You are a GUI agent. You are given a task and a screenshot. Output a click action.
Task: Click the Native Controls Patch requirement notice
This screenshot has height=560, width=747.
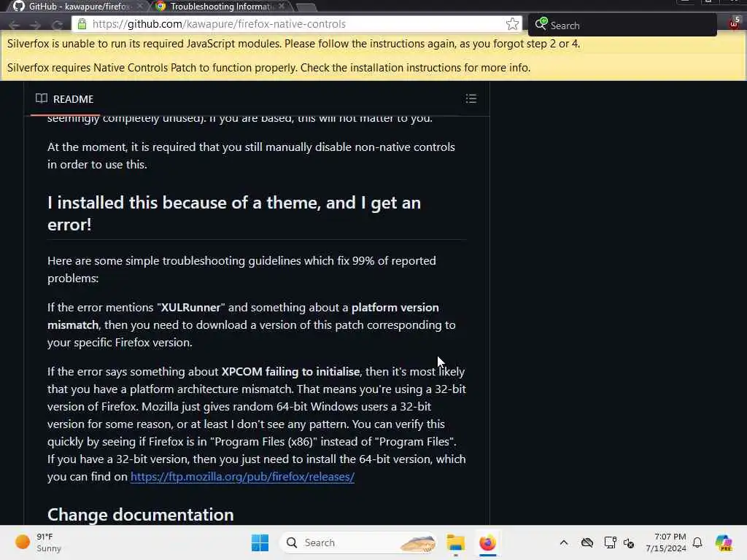[268, 68]
